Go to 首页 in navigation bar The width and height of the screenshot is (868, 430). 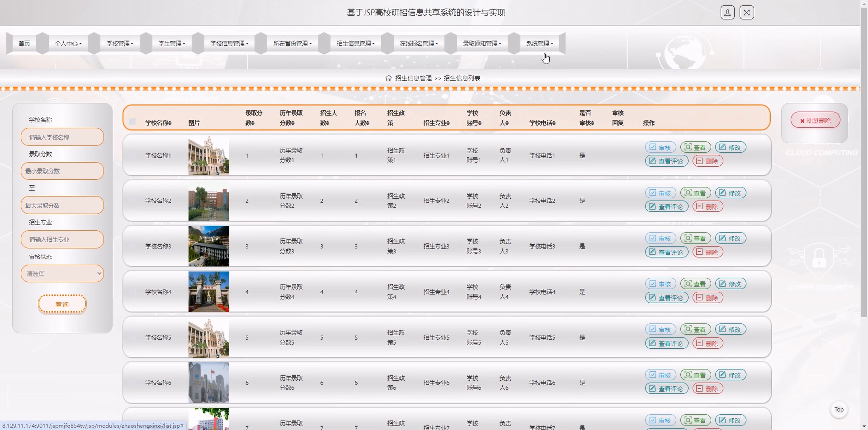coord(24,44)
